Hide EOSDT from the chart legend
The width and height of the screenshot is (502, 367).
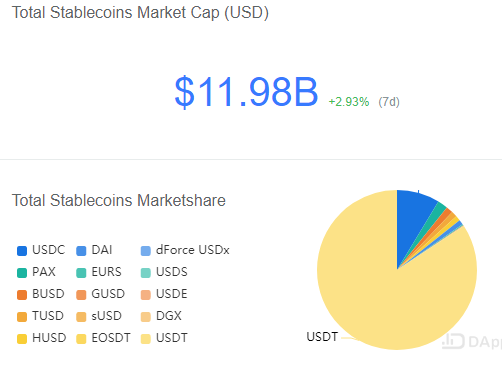(x=103, y=338)
